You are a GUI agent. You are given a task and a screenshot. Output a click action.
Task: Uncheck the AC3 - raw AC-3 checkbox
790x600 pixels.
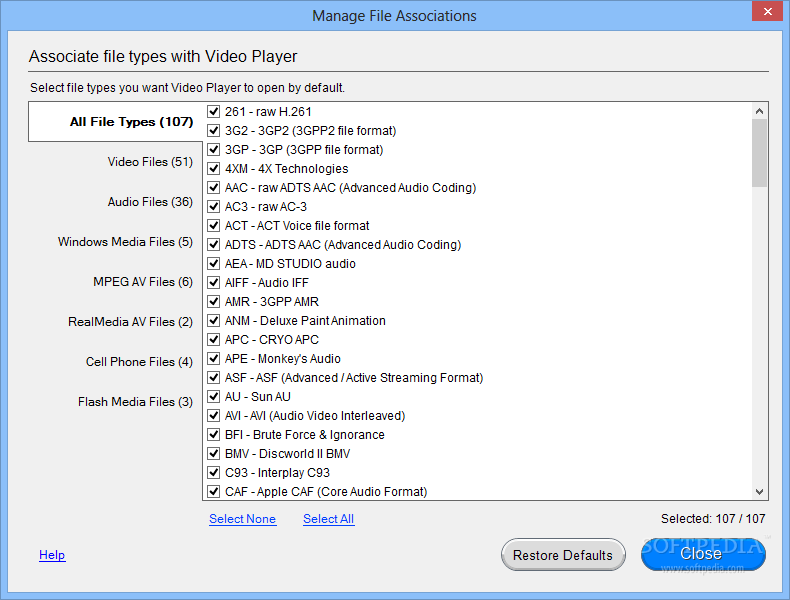pyautogui.click(x=214, y=207)
